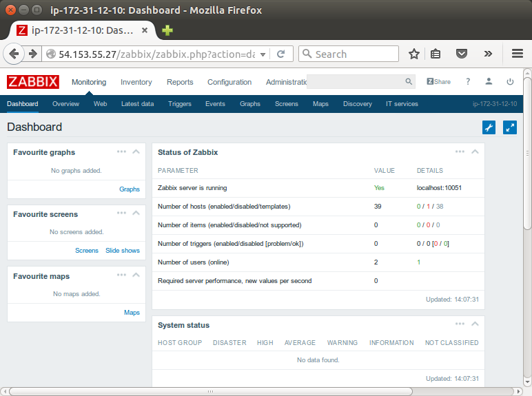This screenshot has width=532, height=396.
Task: Open the Discovery submenu
Action: point(357,104)
